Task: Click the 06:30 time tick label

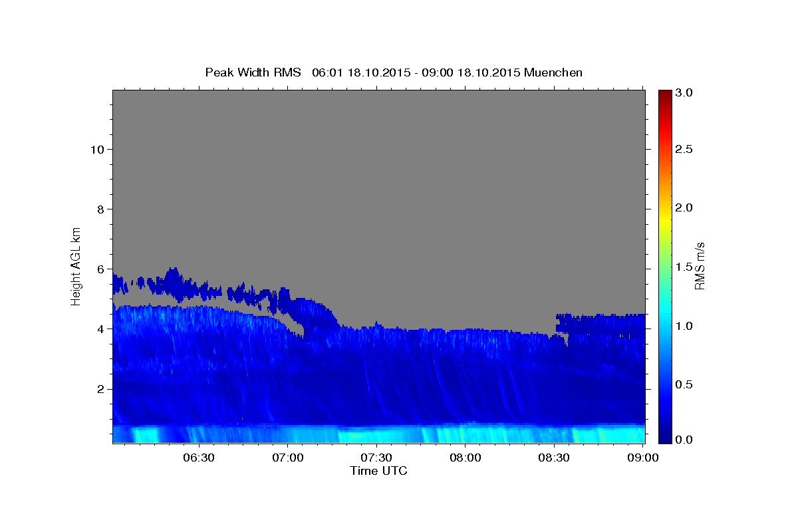Action: [198, 458]
